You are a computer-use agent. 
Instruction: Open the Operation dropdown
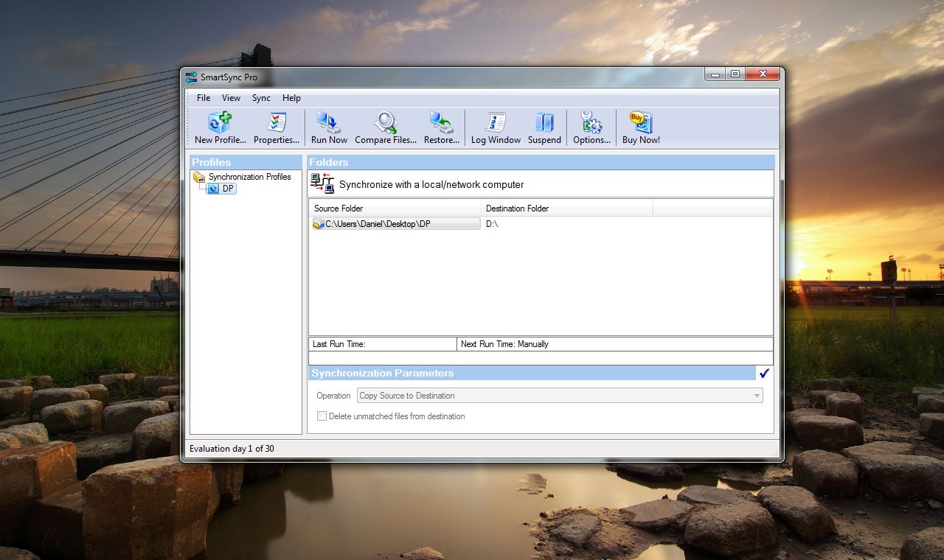point(756,396)
